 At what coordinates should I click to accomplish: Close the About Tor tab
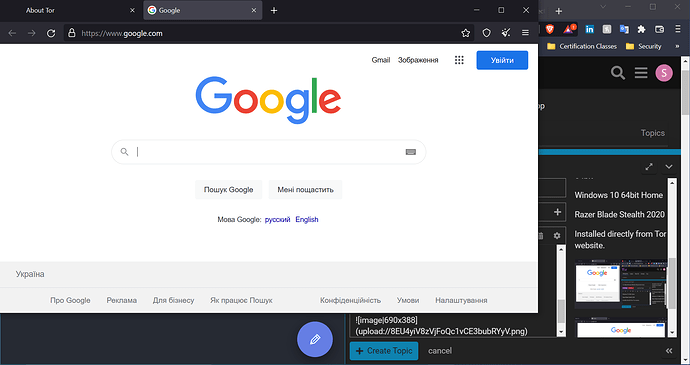click(x=132, y=10)
